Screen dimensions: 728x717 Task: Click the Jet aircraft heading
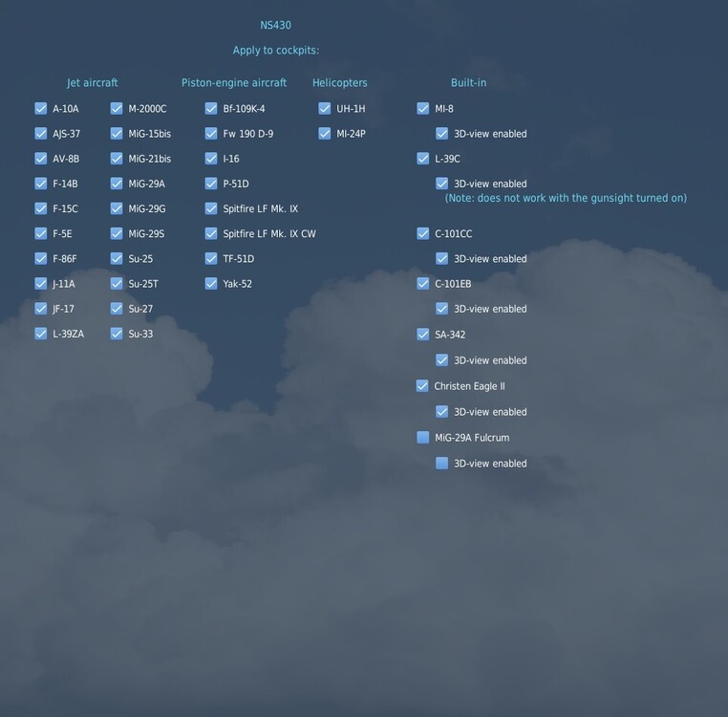pyautogui.click(x=93, y=83)
